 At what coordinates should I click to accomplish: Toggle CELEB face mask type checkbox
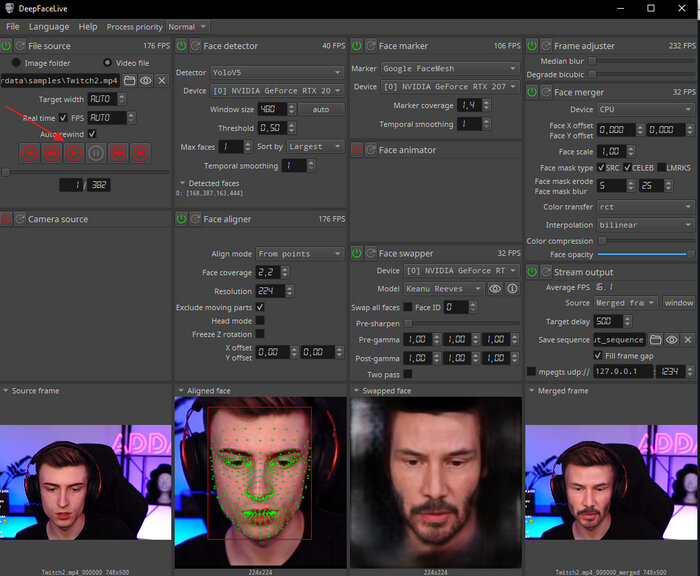(x=627, y=167)
